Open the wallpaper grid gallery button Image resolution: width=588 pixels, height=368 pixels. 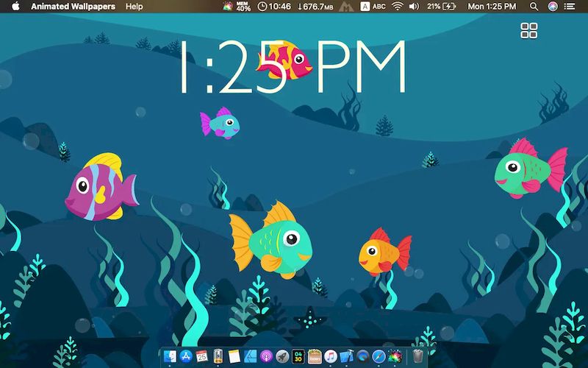(x=528, y=30)
